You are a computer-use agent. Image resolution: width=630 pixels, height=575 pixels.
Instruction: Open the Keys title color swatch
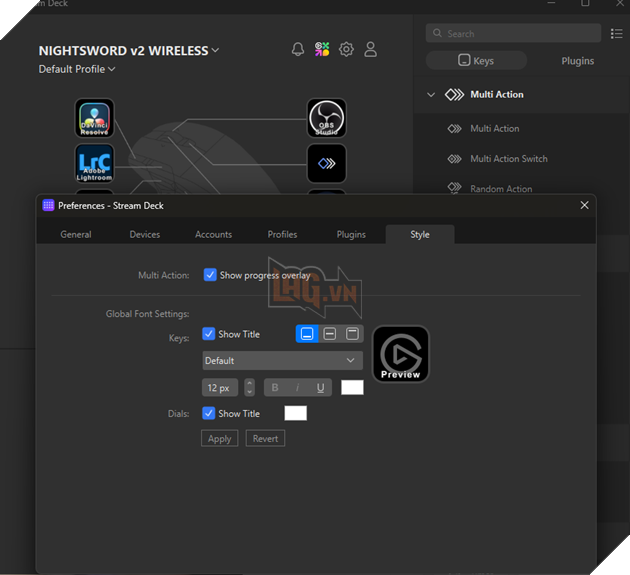[352, 387]
